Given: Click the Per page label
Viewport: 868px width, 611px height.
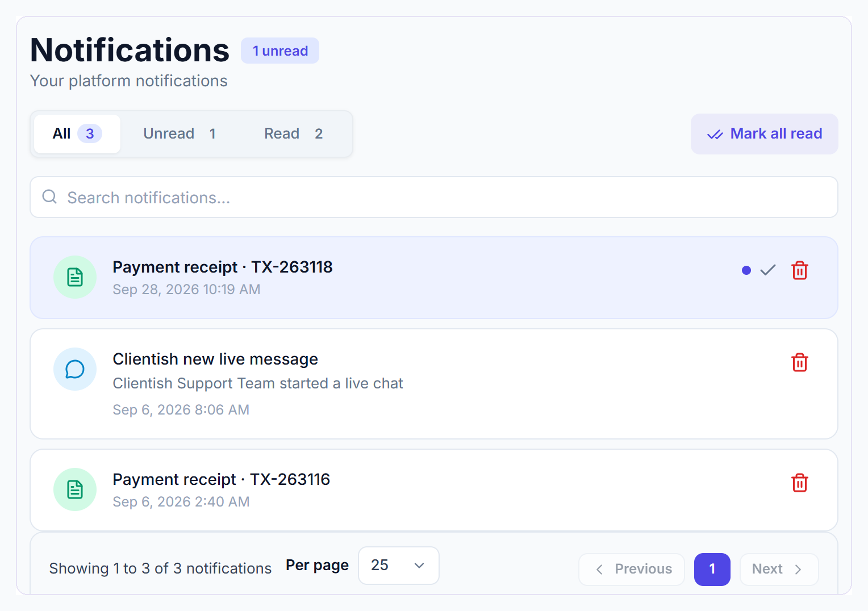Looking at the screenshot, I should coord(317,566).
